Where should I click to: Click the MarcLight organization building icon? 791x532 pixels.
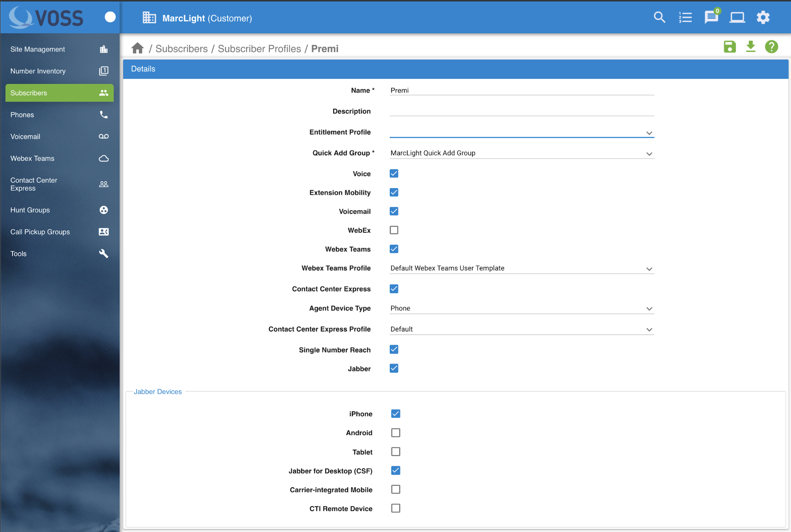pos(149,18)
